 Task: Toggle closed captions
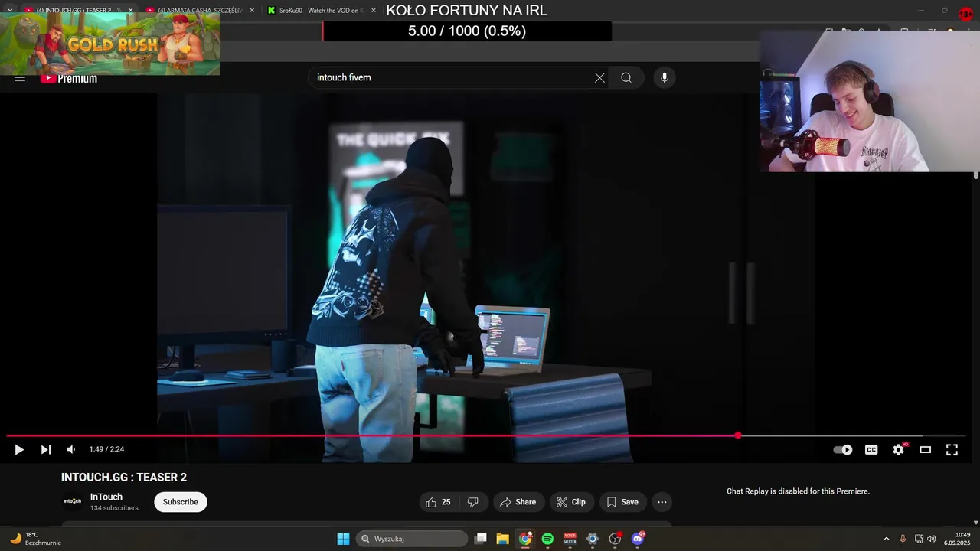[871, 450]
